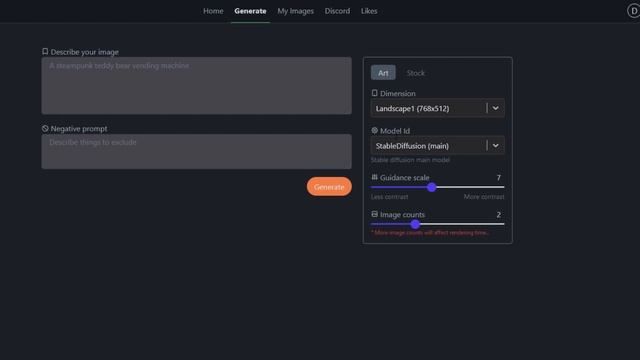Viewport: 640px width, 360px height.
Task: Open the Home tab
Action: coord(213,11)
